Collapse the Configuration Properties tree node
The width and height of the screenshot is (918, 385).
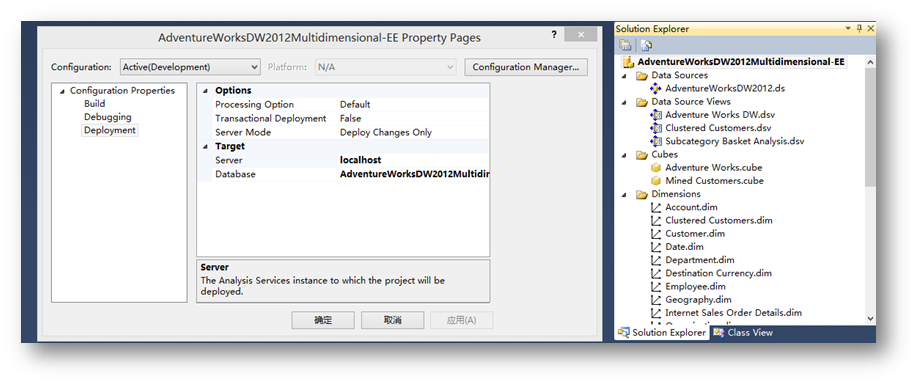[62, 91]
